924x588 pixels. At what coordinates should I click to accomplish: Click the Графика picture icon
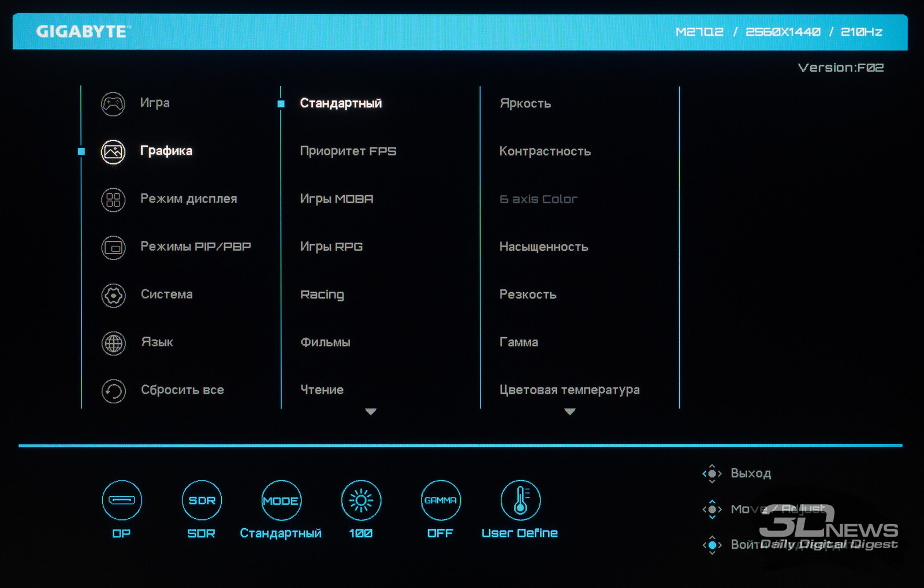[x=113, y=152]
